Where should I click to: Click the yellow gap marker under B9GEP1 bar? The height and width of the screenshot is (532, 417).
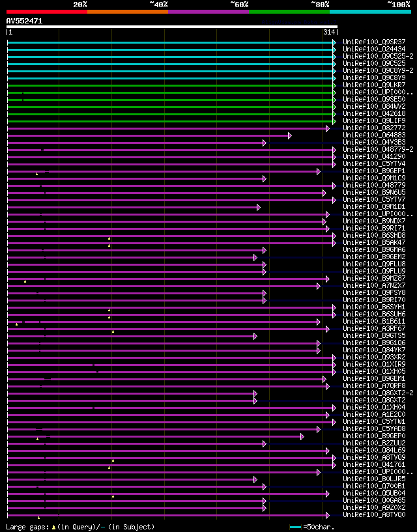(36, 174)
